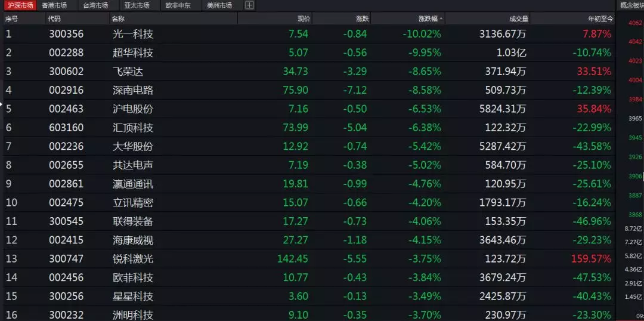644x321 pixels.
Task: Click stock code 300232
Action: pos(66,315)
